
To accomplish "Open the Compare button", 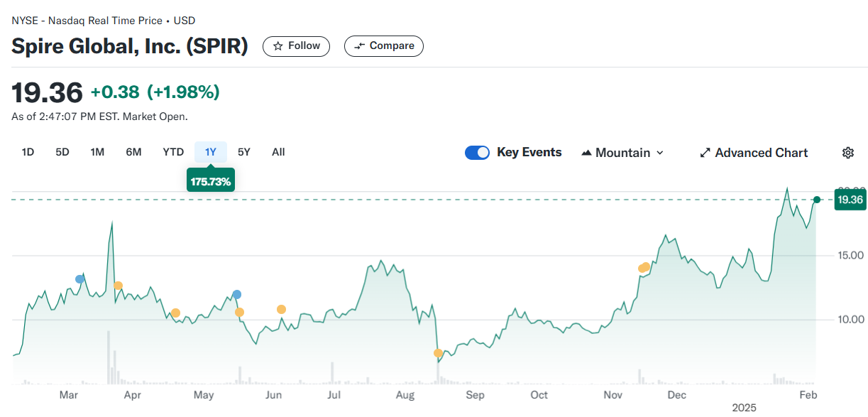I will point(384,46).
